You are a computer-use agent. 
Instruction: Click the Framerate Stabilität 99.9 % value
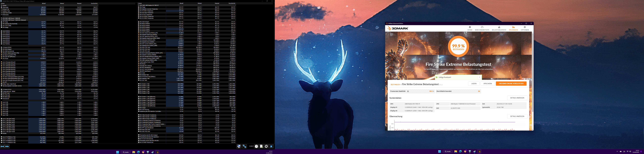(432, 91)
